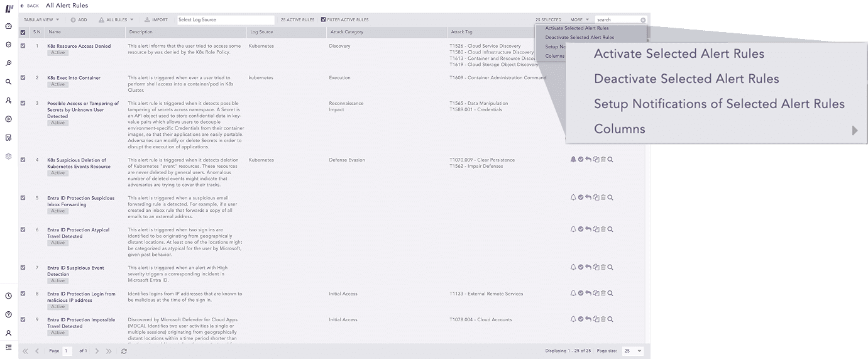Toggle the select-all checkbox in the table header

click(x=23, y=32)
